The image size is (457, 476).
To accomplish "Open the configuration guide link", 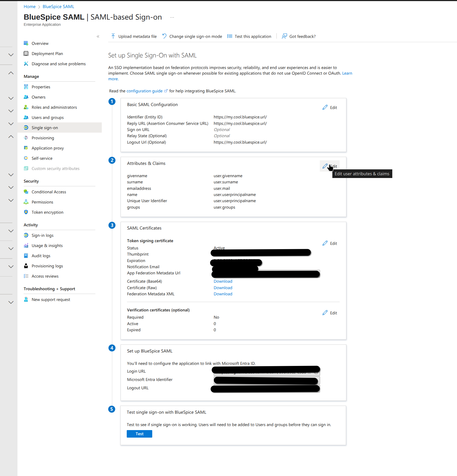I will pos(144,91).
